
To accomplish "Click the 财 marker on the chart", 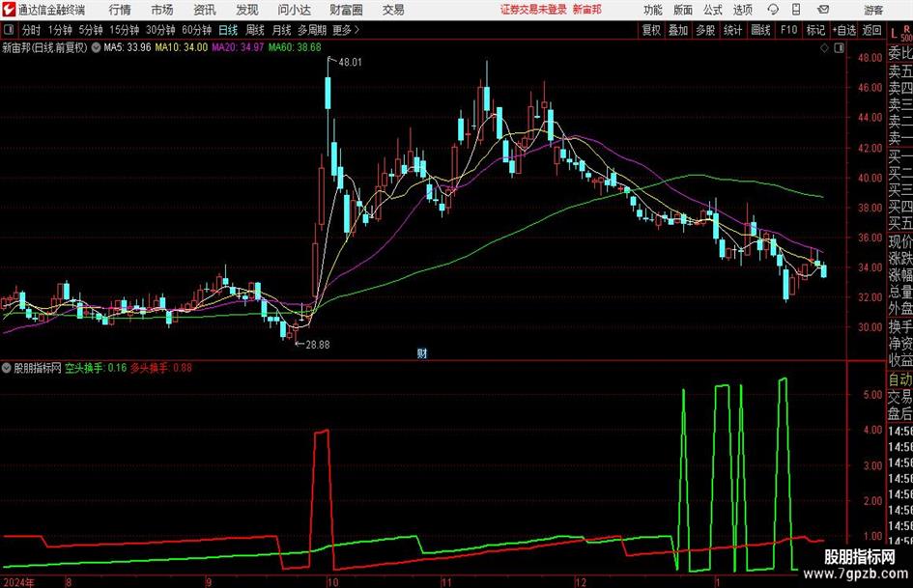I will [x=422, y=353].
